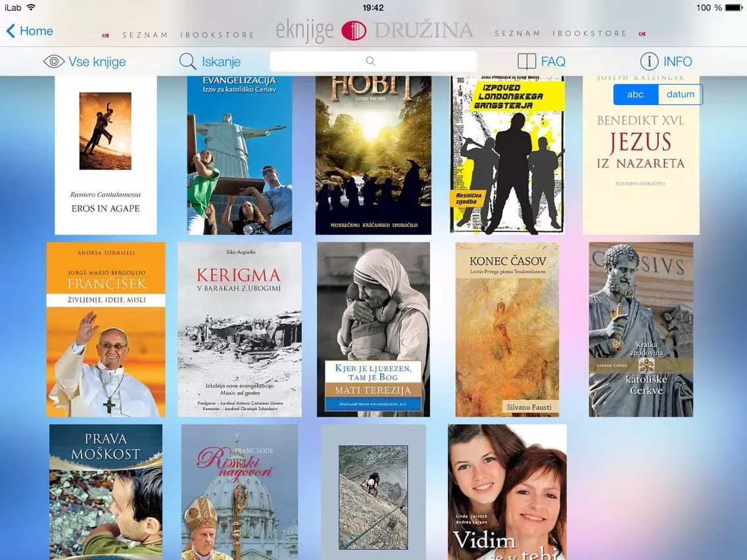Open right SEZNAM menu item

[x=518, y=34]
